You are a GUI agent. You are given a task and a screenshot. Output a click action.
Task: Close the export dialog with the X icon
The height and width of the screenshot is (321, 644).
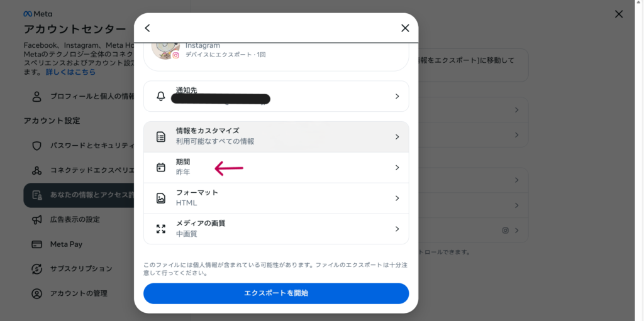pyautogui.click(x=405, y=28)
